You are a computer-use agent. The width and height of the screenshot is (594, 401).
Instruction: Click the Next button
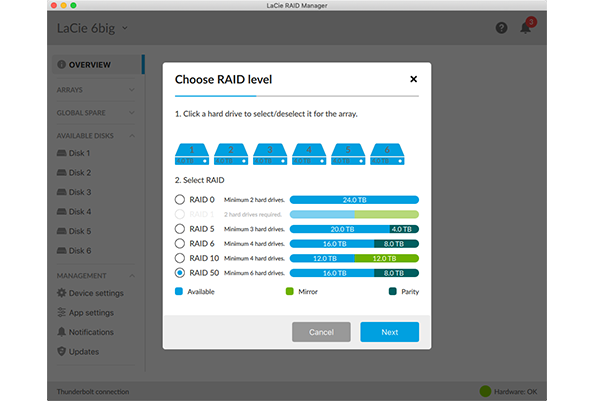coord(389,332)
